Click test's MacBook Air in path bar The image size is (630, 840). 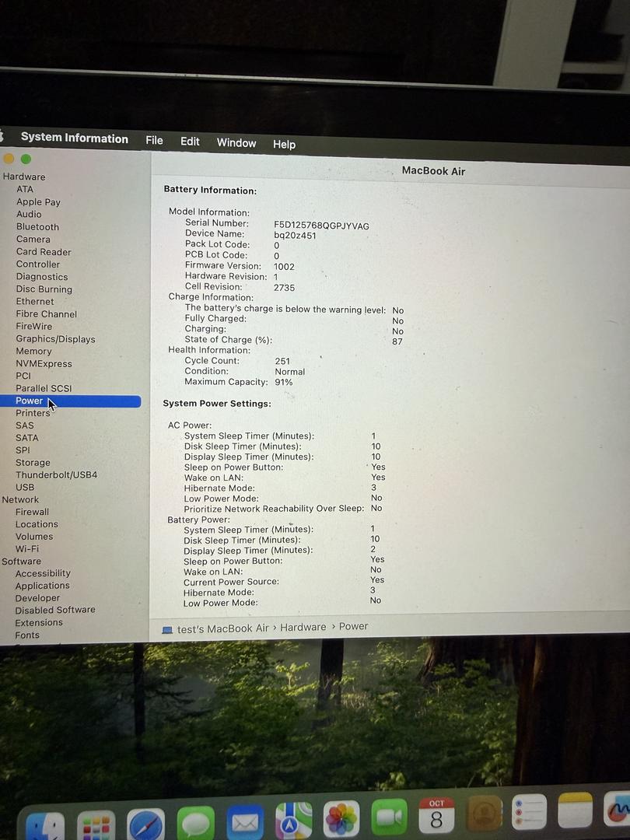(x=223, y=629)
